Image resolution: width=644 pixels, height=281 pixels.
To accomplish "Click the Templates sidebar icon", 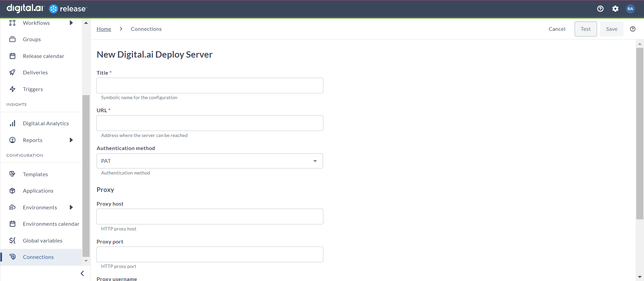I will coord(12,174).
